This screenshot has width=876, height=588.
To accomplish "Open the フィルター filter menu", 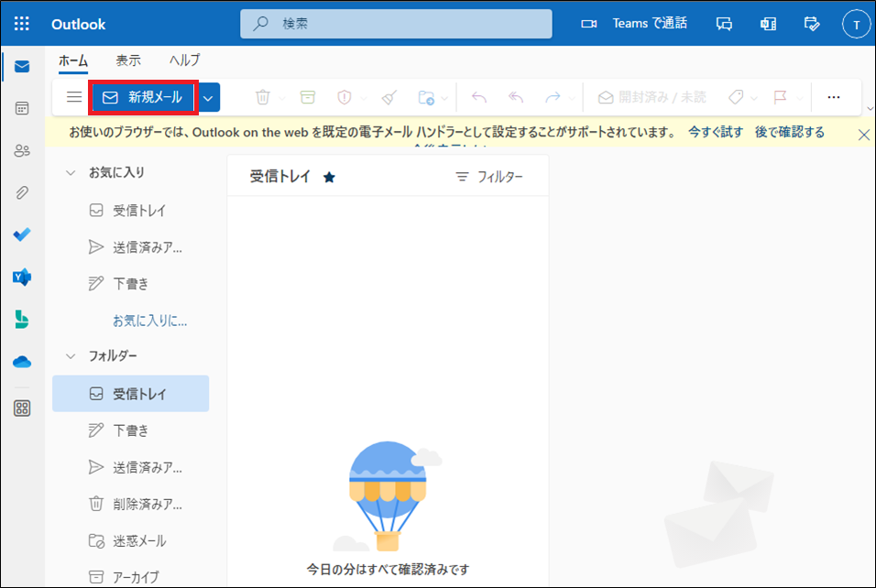I will pos(489,177).
